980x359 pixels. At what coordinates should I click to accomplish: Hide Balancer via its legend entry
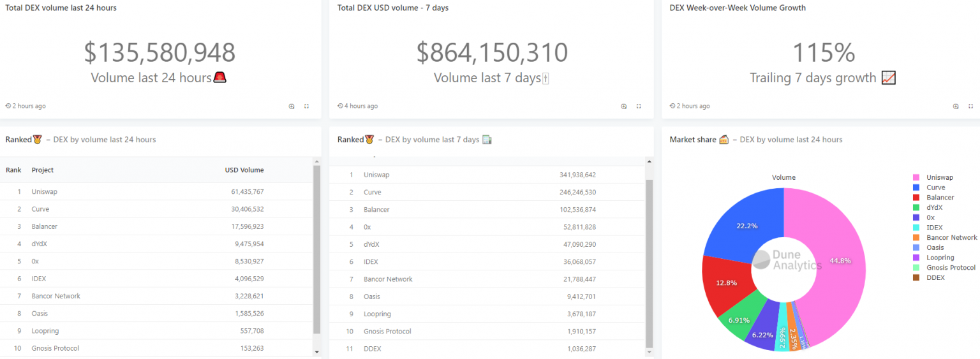[x=940, y=198]
